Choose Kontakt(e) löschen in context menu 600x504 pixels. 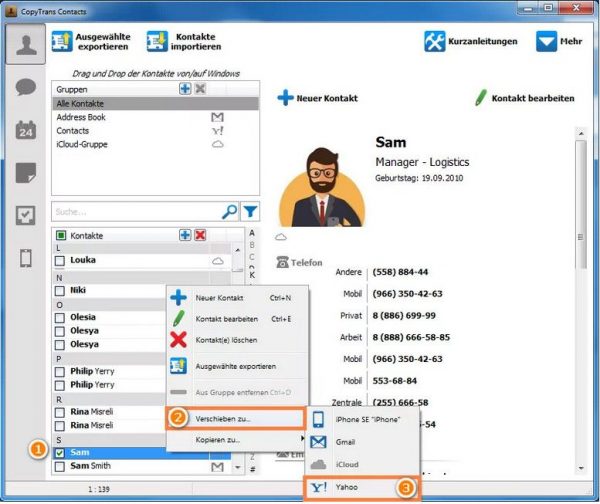pos(237,340)
